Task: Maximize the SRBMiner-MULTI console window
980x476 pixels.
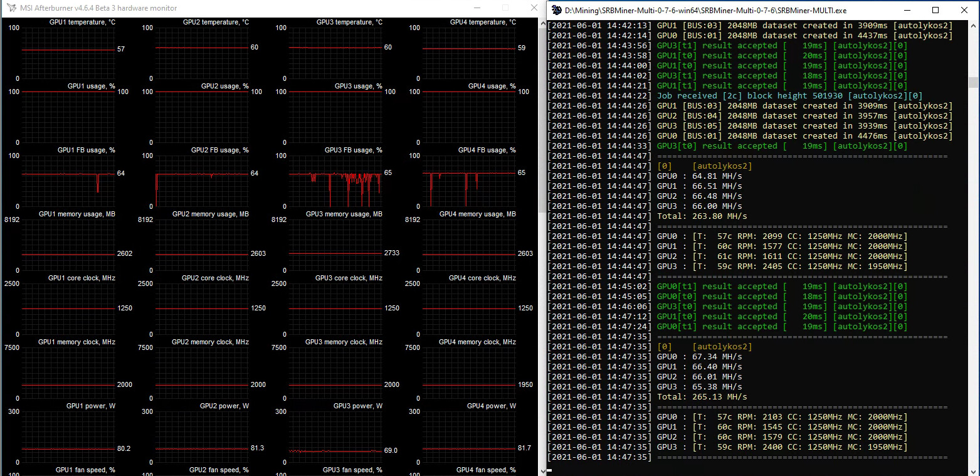Action: [x=935, y=10]
